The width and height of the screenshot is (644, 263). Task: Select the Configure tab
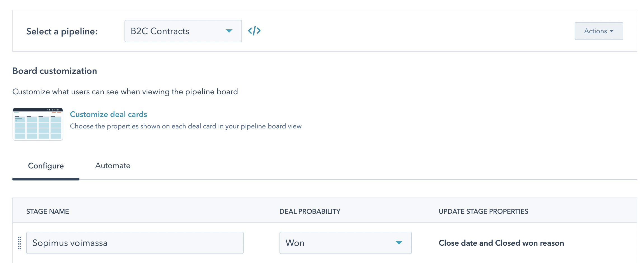pos(46,166)
